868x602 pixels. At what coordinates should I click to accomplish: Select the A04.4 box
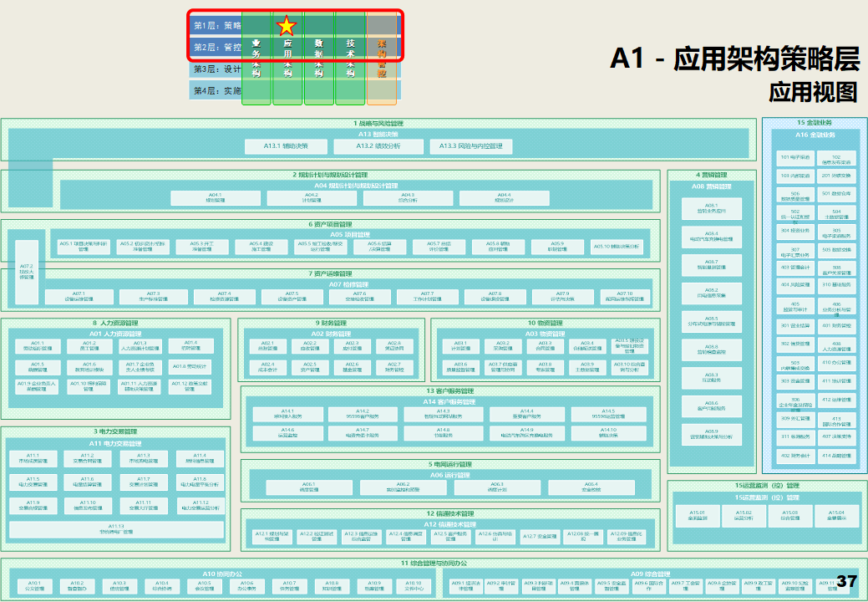tap(504, 197)
